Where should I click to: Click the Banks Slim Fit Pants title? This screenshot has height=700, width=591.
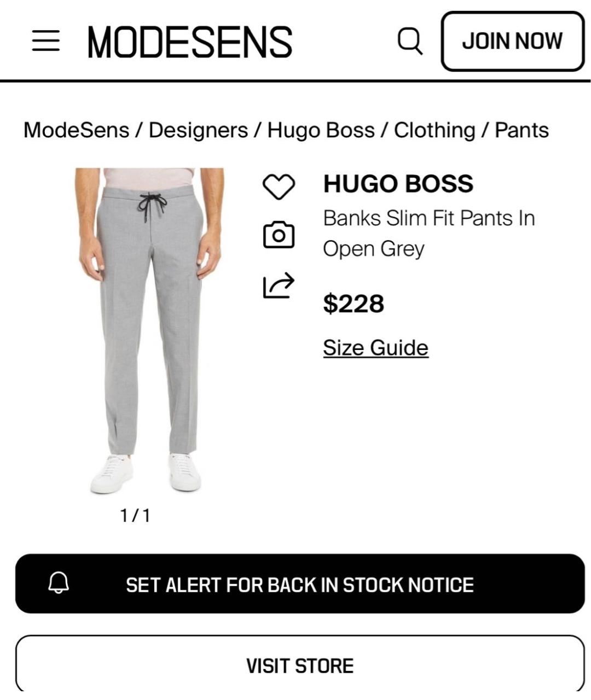(429, 234)
